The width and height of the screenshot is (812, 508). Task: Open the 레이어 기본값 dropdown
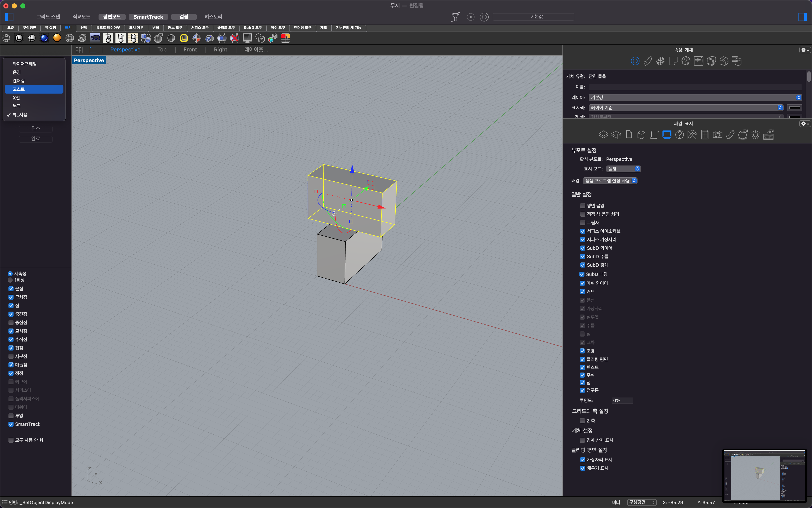tap(695, 97)
